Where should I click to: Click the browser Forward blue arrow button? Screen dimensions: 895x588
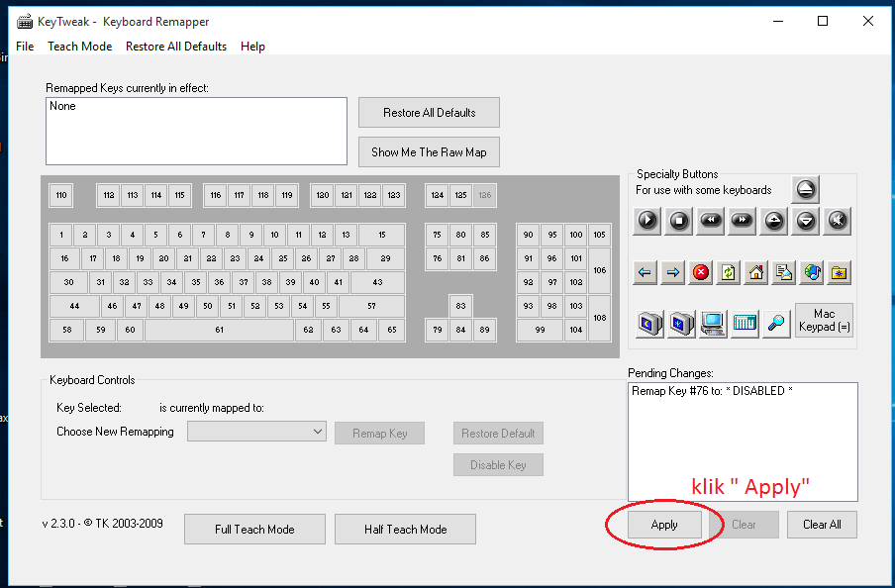(672, 272)
